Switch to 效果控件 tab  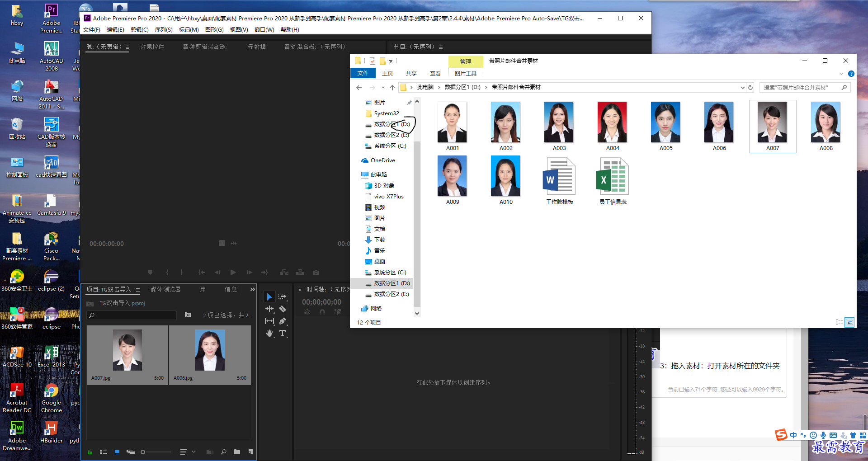pos(152,47)
